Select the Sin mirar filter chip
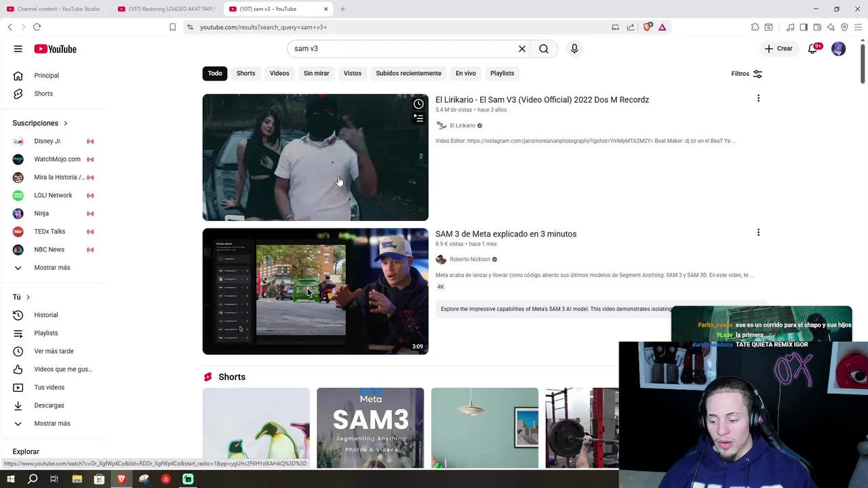Viewport: 868px width, 488px height. (x=316, y=73)
